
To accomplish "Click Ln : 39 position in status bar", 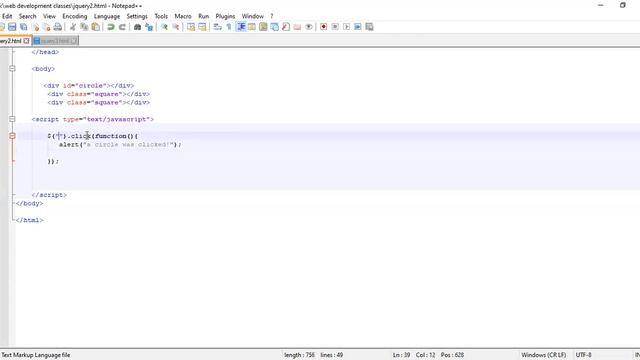I will tap(401, 355).
